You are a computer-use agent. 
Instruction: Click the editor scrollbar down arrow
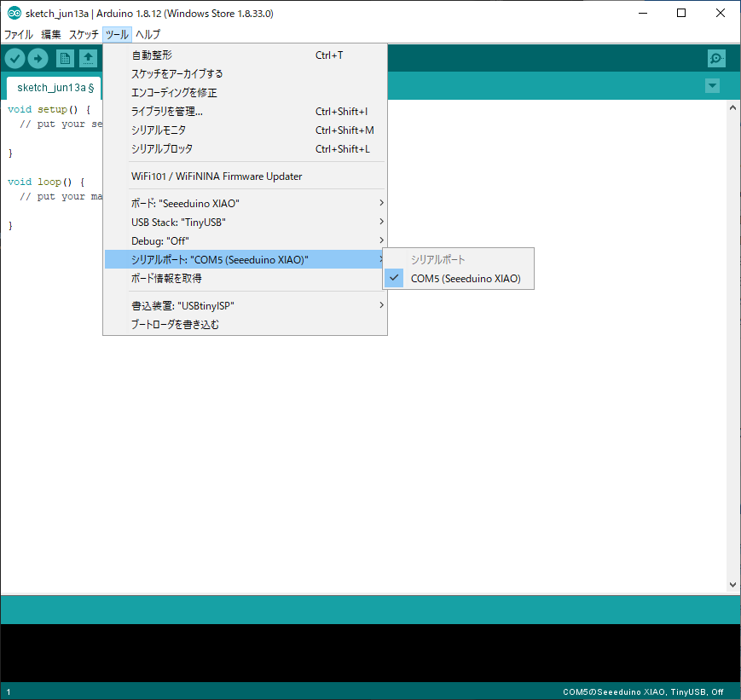click(732, 585)
